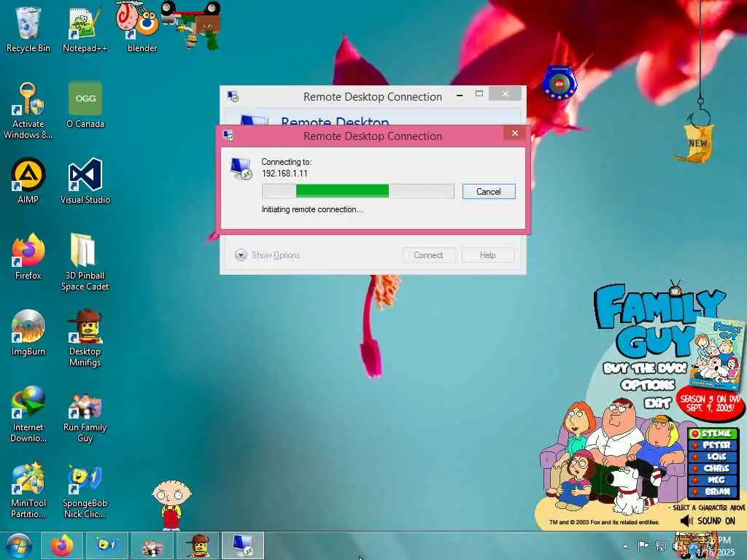
Task: Toggle SOUND ON in the Family Guy widget
Action: pyautogui.click(x=708, y=521)
